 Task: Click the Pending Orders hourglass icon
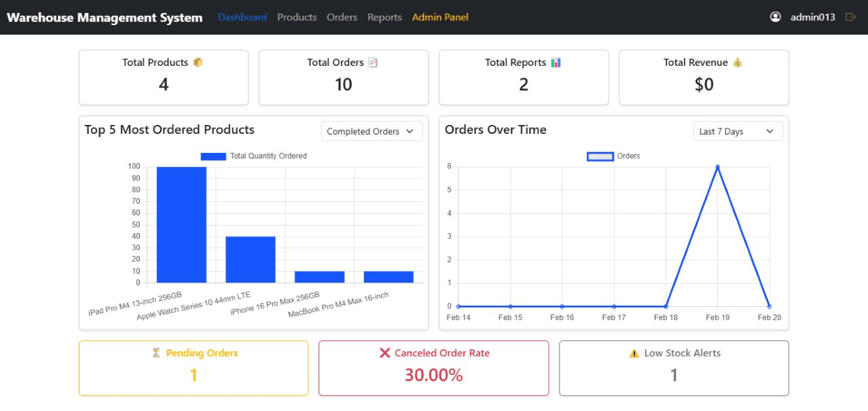coord(156,353)
